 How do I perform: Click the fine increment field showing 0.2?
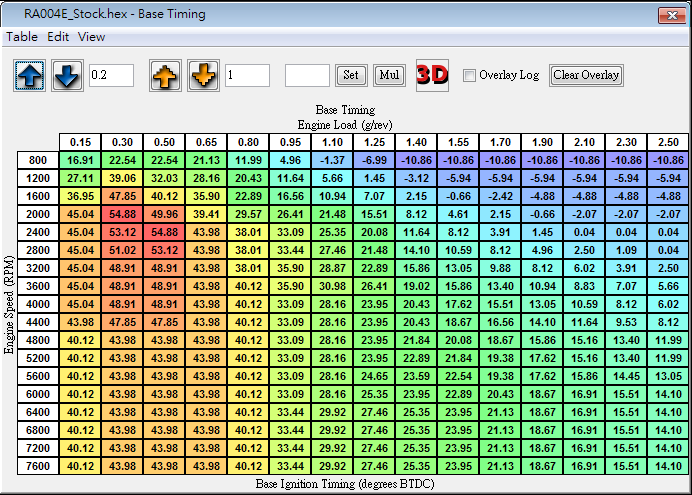111,75
